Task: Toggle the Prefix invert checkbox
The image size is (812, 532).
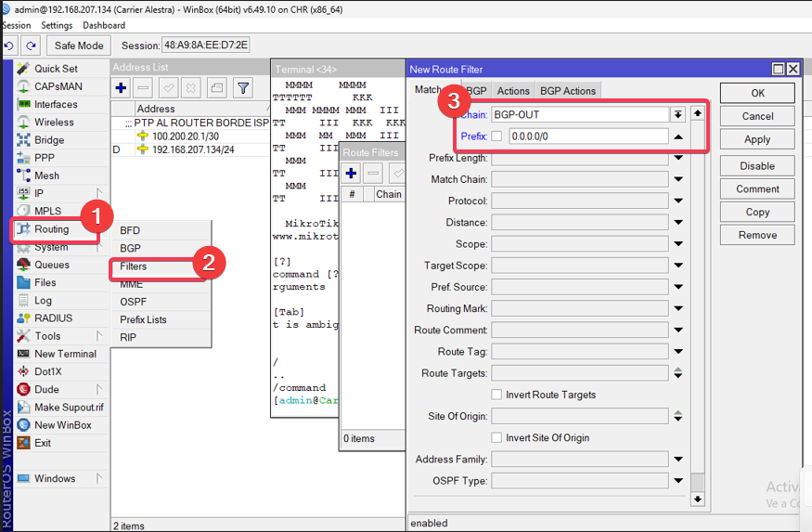Action: click(496, 136)
